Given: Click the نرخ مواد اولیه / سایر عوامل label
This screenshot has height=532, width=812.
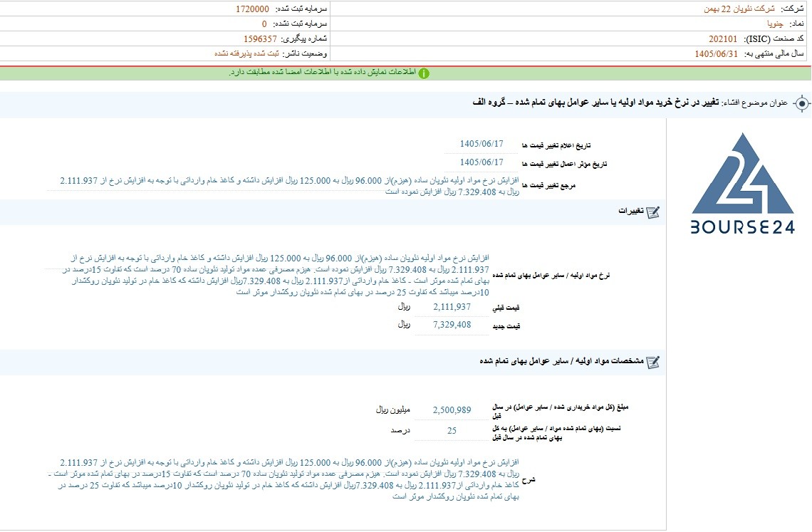Looking at the screenshot, I should point(551,276).
